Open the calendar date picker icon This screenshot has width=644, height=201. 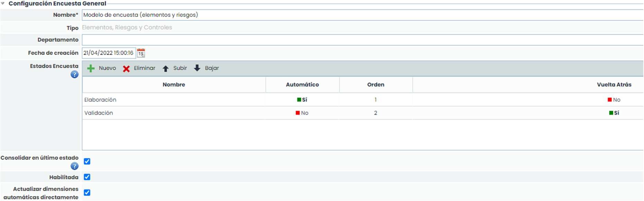[141, 53]
